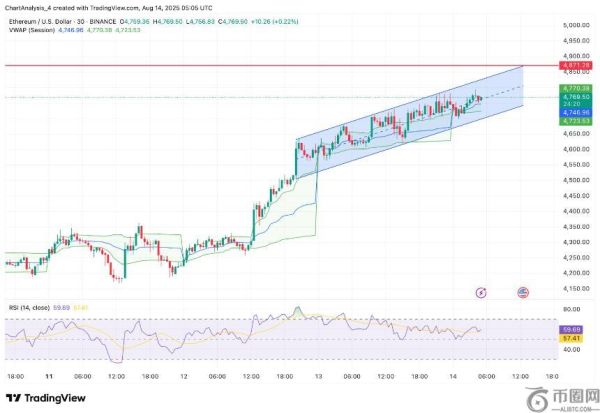Image resolution: width=600 pixels, height=413 pixels.
Task: Click the yellow 57.41 RSI axis label
Action: click(572, 338)
